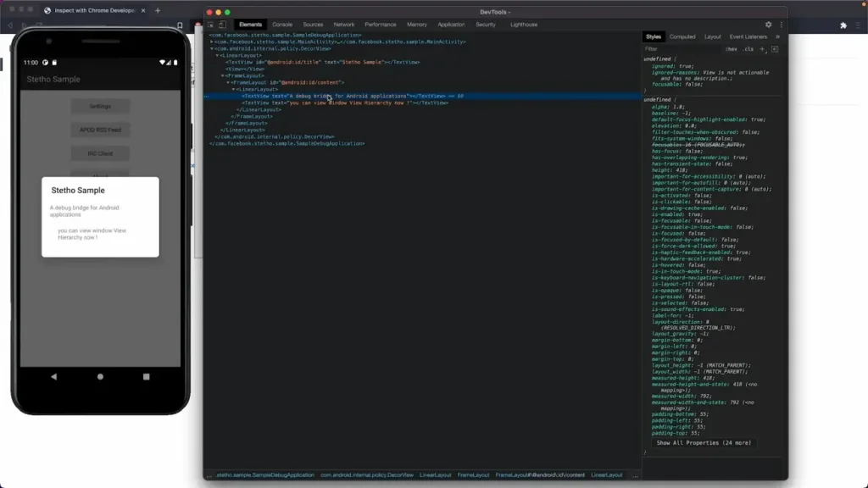Viewport: 868px width, 488px height.
Task: Open the Security tab
Action: pyautogui.click(x=486, y=25)
